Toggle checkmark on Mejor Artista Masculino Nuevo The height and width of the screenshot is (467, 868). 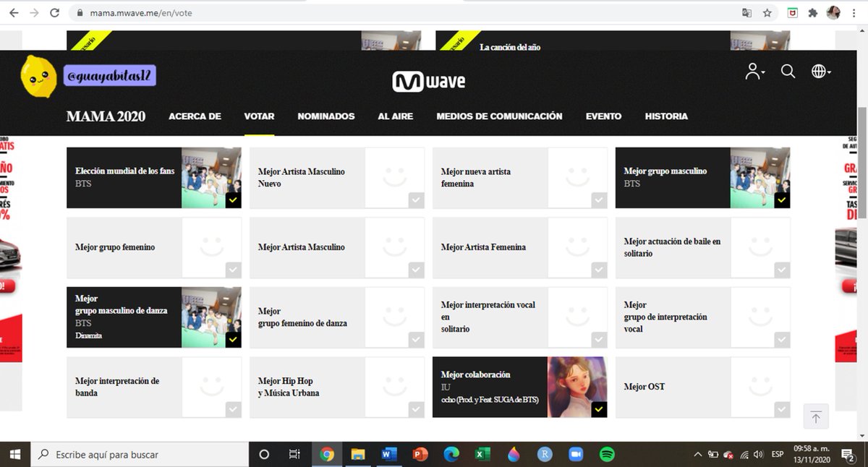416,200
